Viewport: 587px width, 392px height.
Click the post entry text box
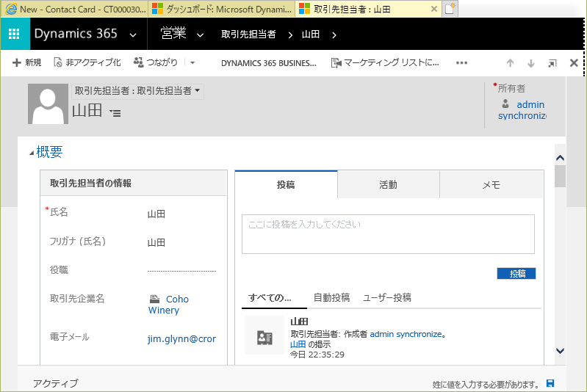(388, 234)
